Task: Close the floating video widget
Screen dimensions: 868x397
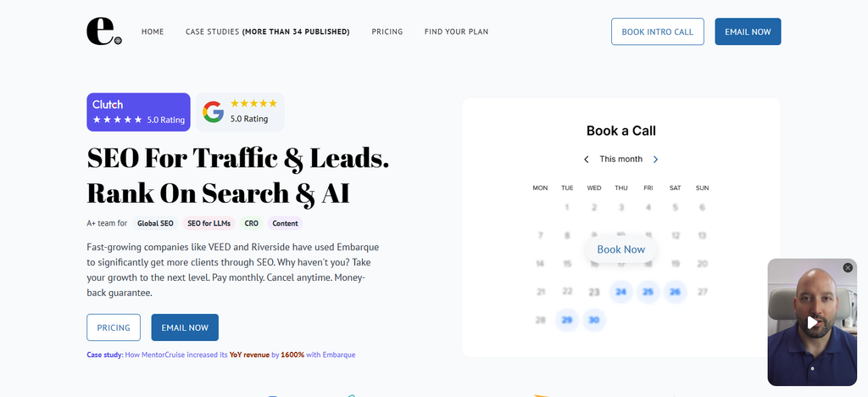Action: tap(848, 267)
